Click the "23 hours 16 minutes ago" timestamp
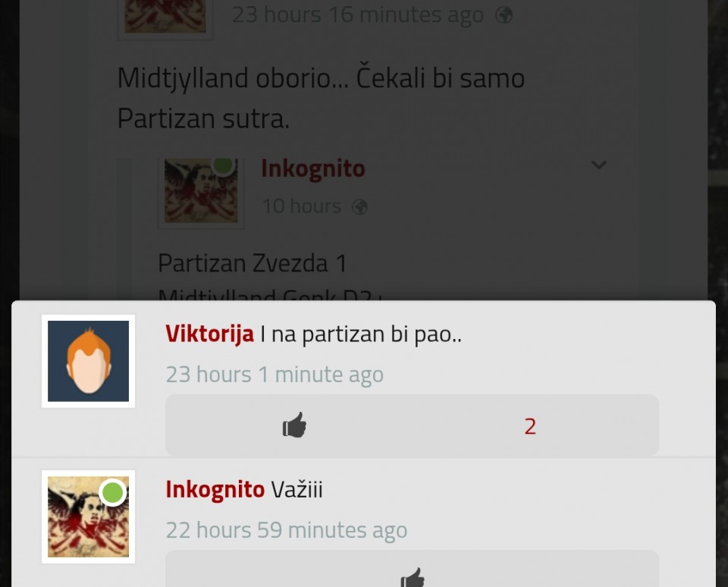This screenshot has height=587, width=728. click(358, 14)
